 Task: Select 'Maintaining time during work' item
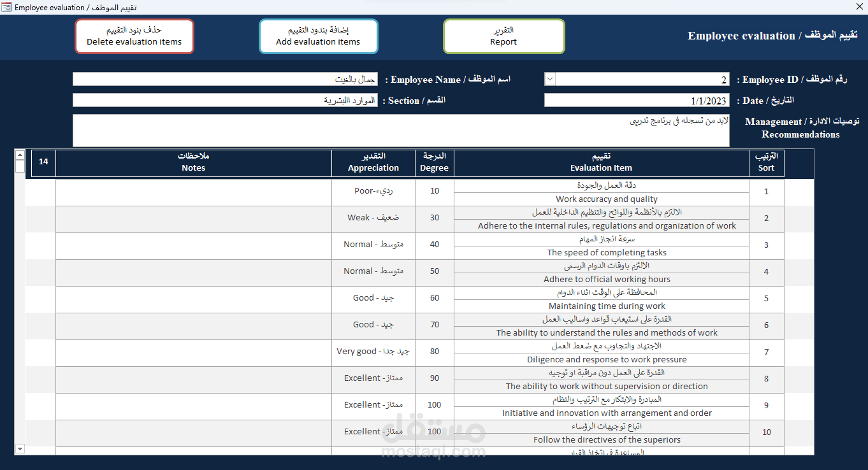point(602,306)
